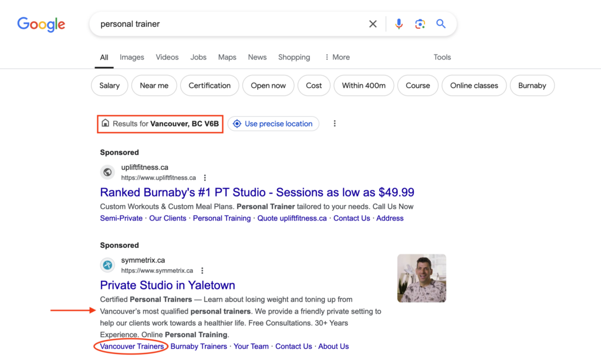601x364 pixels.
Task: Open the Ranked Burnaby's #1 PT Studio ad headline
Action: (x=257, y=192)
